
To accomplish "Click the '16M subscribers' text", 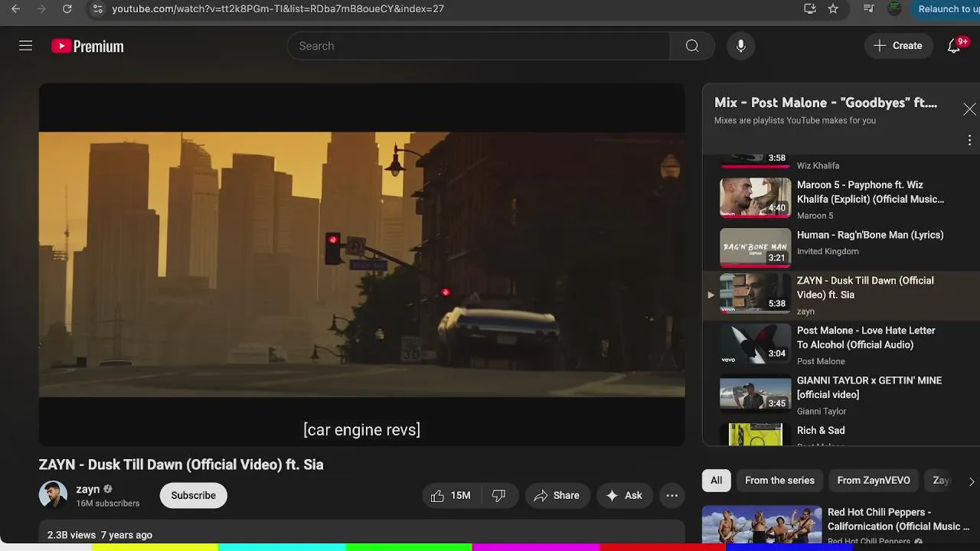I will point(107,504).
